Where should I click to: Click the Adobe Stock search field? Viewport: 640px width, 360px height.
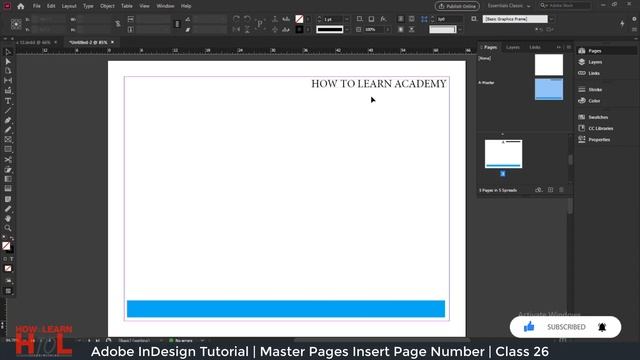coord(565,6)
